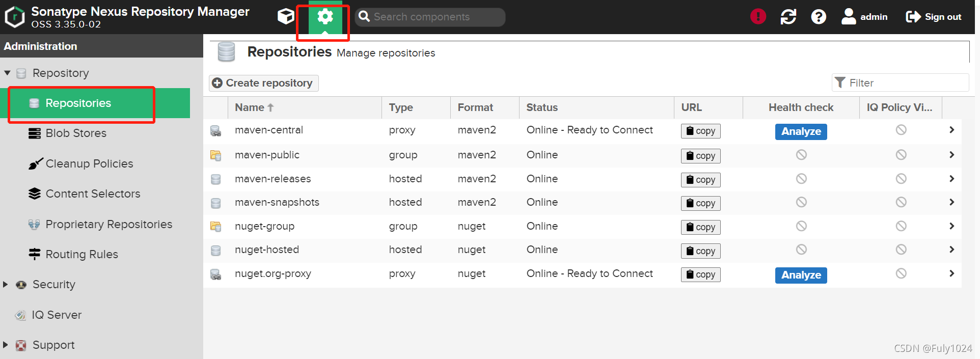Open nuget-group row chevron
This screenshot has height=359, width=980.
tap(951, 226)
